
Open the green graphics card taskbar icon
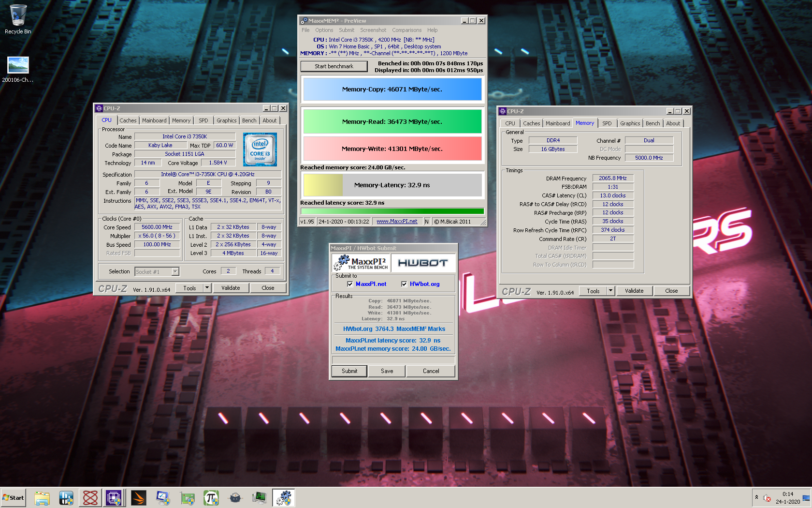click(x=187, y=498)
